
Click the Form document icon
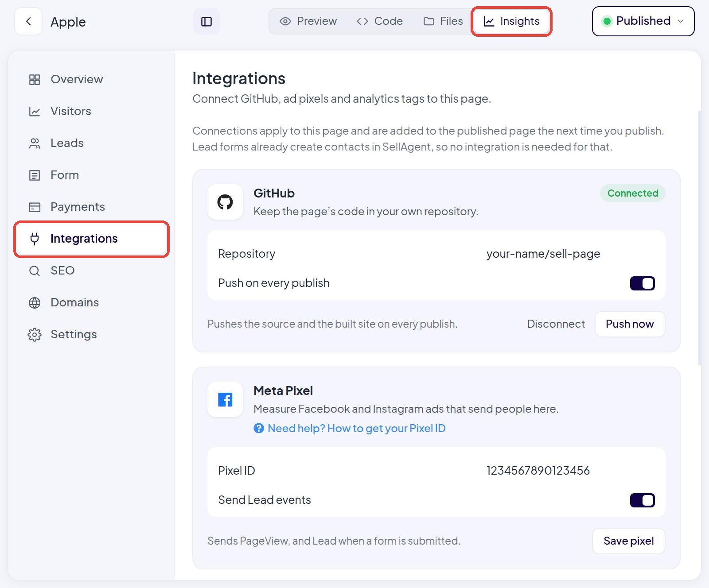[x=35, y=175]
